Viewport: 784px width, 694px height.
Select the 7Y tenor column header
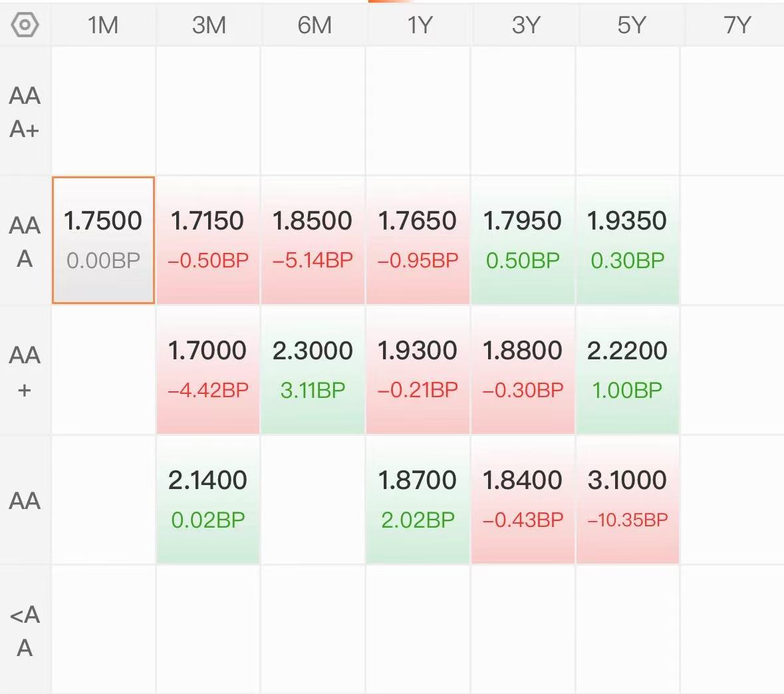point(737,25)
